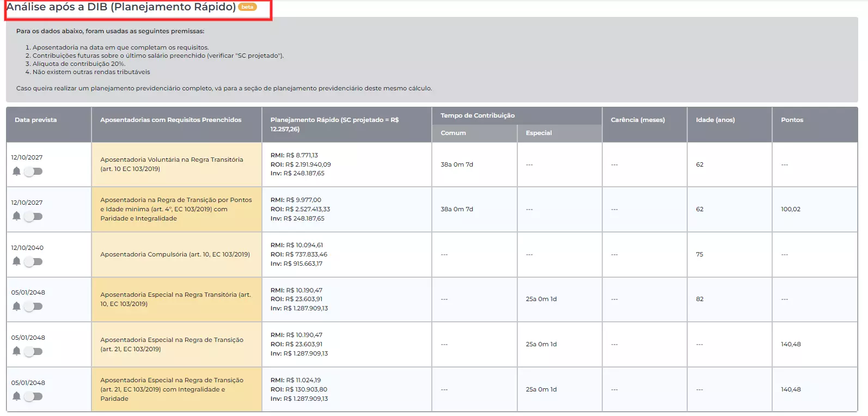Click the value 'RMI: R$ 10.094,61'
This screenshot has width=868, height=416.
click(296, 245)
